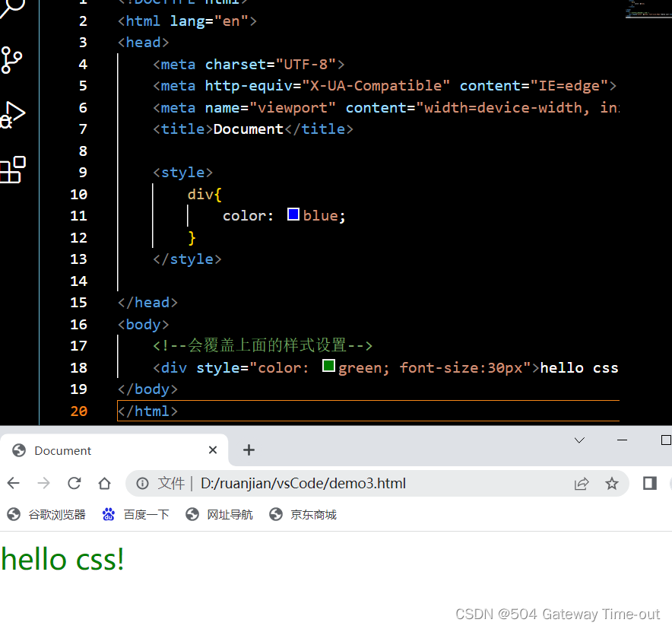672x629 pixels.
Task: Open the Source Control view in the activity bar
Action: click(11, 60)
